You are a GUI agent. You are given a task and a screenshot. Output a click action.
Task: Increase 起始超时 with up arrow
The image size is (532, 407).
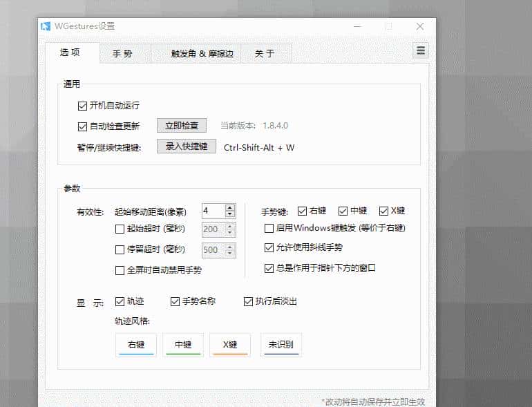(x=230, y=226)
